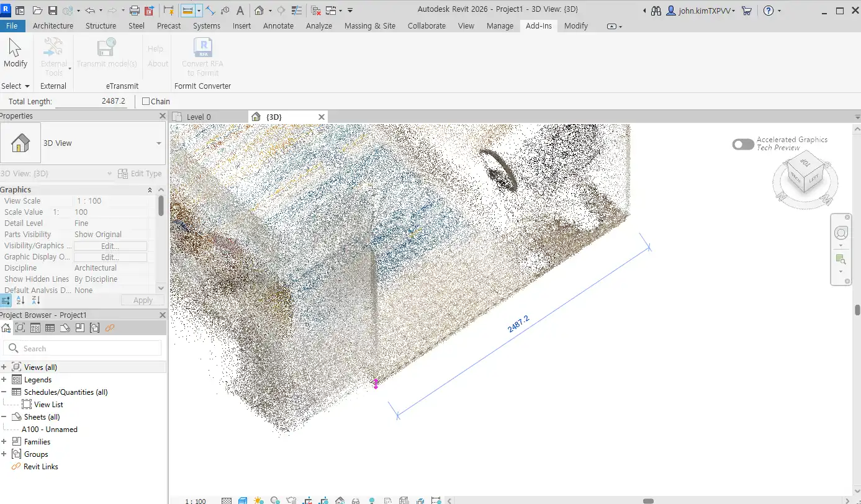Switch to the Level 0 view tab

click(199, 117)
